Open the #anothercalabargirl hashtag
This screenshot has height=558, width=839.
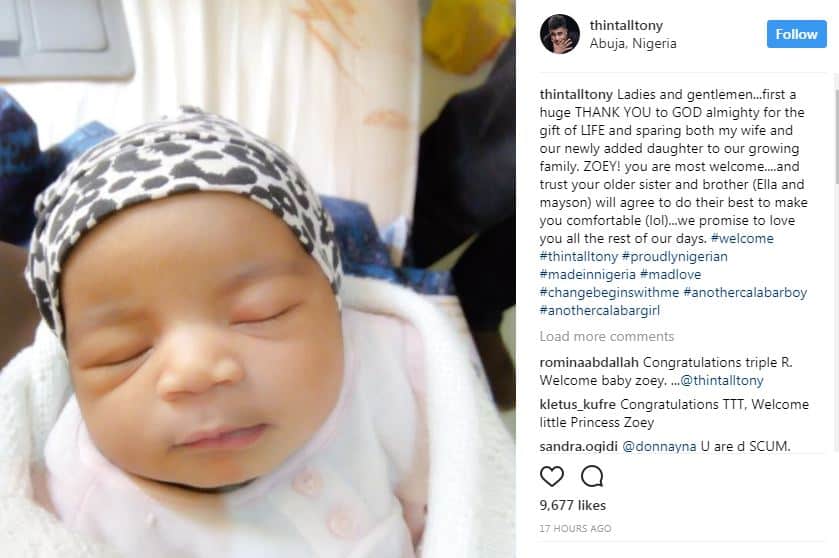(x=599, y=311)
